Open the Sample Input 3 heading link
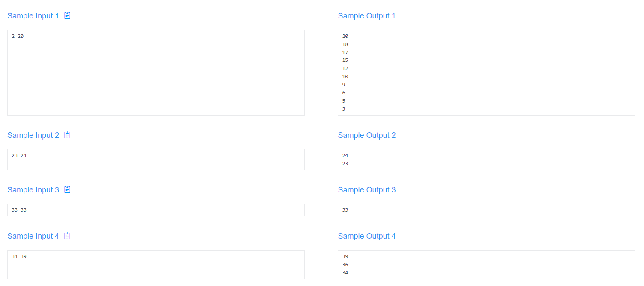This screenshot has width=644, height=286. pos(33,189)
